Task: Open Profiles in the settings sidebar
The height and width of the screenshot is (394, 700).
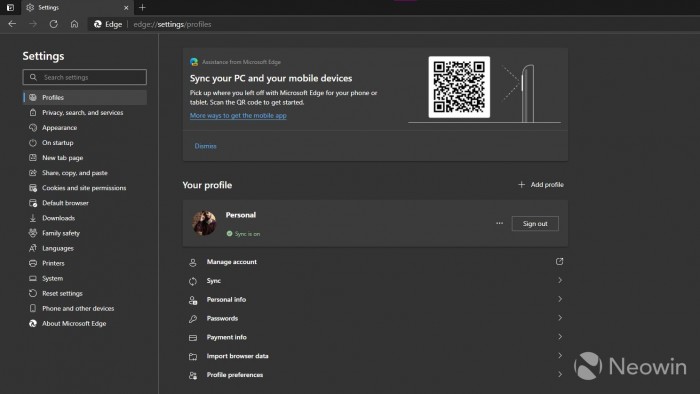Action: (85, 97)
